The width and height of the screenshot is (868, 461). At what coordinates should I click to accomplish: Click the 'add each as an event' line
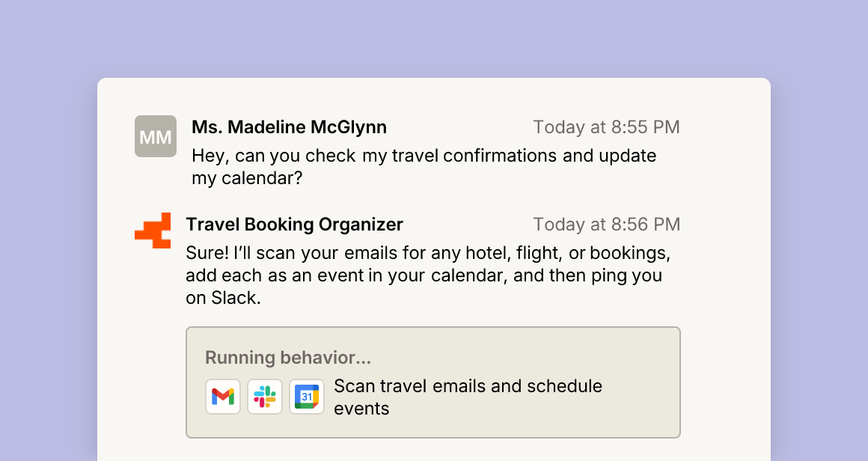pyautogui.click(x=424, y=275)
